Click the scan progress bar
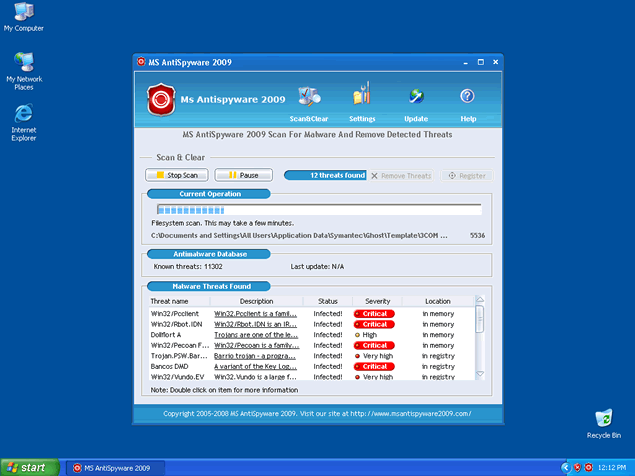Screen dimensions: 635x476 click(316, 210)
